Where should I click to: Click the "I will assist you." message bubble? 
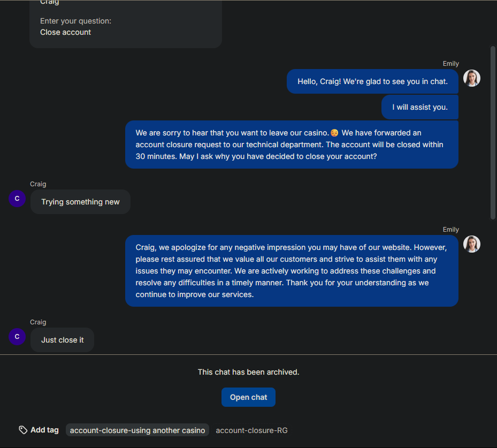click(420, 107)
